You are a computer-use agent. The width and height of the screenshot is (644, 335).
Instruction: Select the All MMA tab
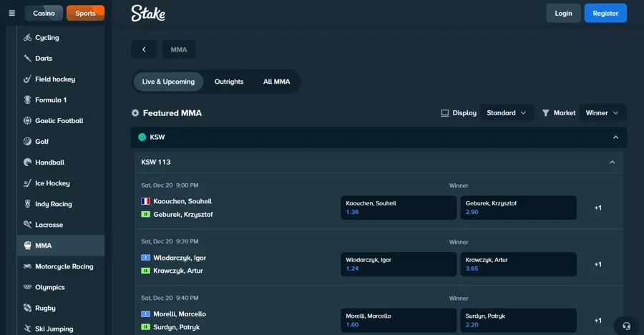pyautogui.click(x=276, y=82)
